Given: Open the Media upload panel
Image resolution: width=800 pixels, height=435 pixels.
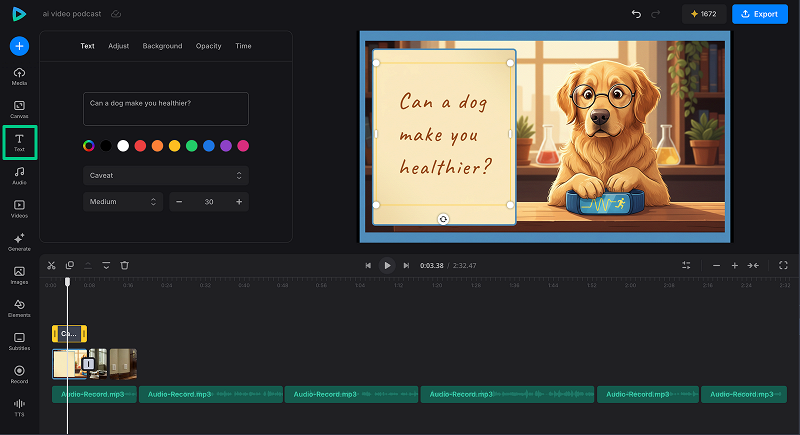Looking at the screenshot, I should (x=19, y=76).
